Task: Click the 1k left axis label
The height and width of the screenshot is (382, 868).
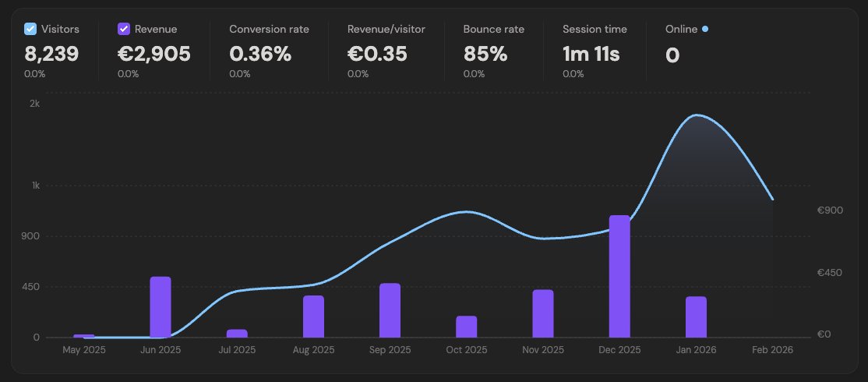Action: [35, 186]
